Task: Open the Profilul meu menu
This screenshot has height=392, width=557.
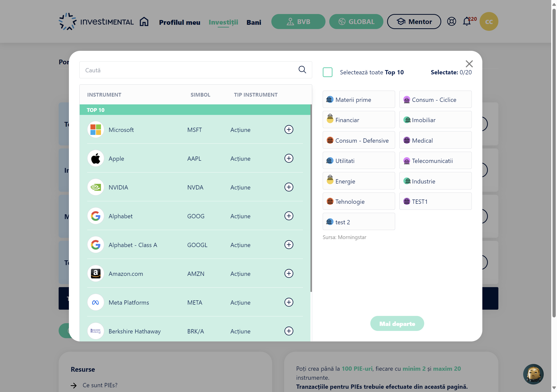Action: (179, 22)
